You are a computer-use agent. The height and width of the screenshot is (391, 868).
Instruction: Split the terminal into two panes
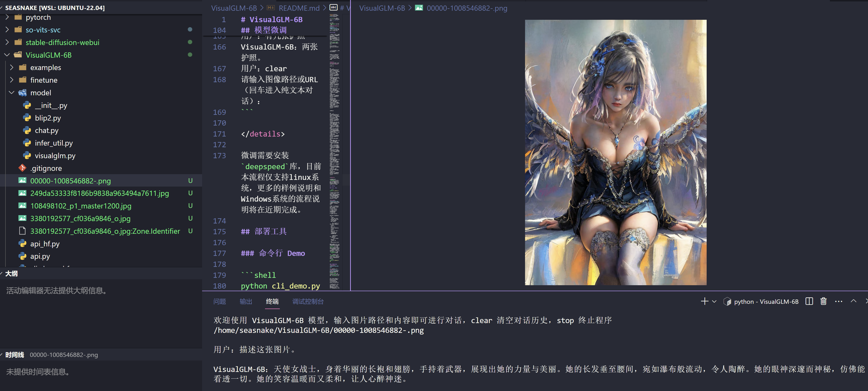809,301
